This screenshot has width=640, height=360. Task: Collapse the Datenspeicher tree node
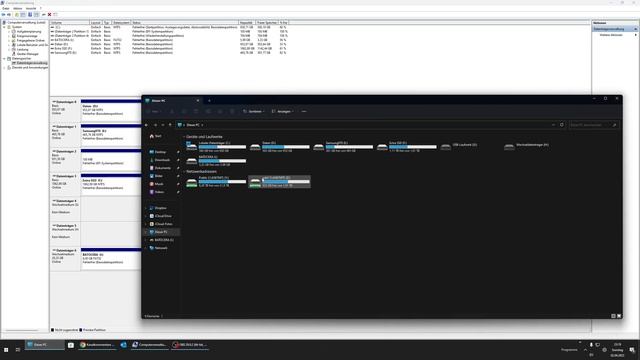point(4,58)
